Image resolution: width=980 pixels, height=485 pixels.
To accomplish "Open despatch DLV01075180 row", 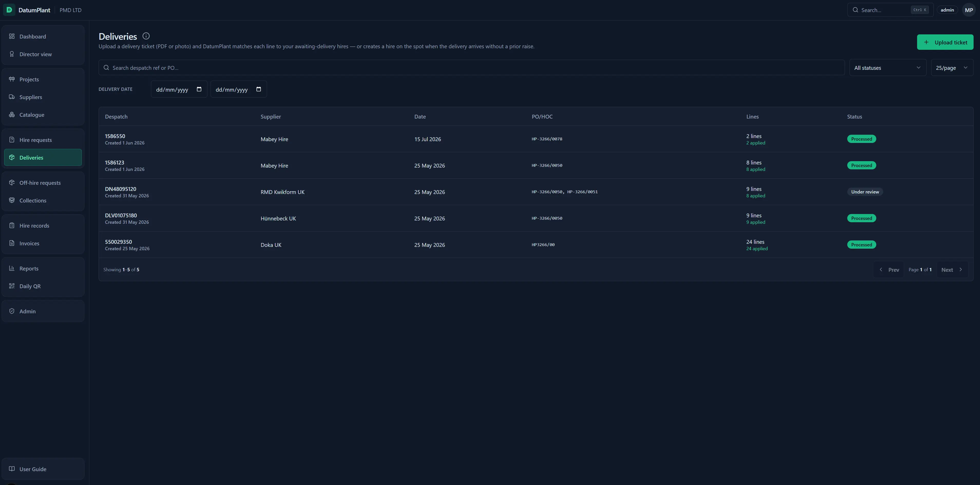I will [536, 218].
